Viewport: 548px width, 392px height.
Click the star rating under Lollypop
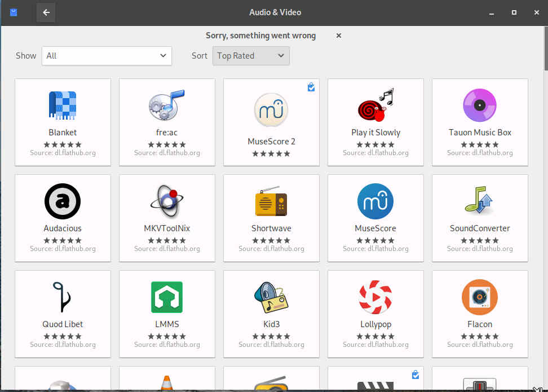coord(375,336)
